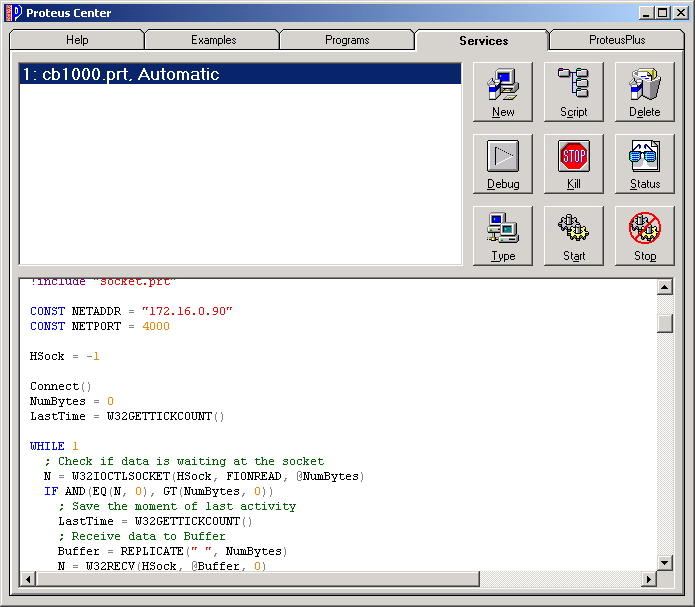Open the Script button
695x607 pixels.
click(574, 92)
